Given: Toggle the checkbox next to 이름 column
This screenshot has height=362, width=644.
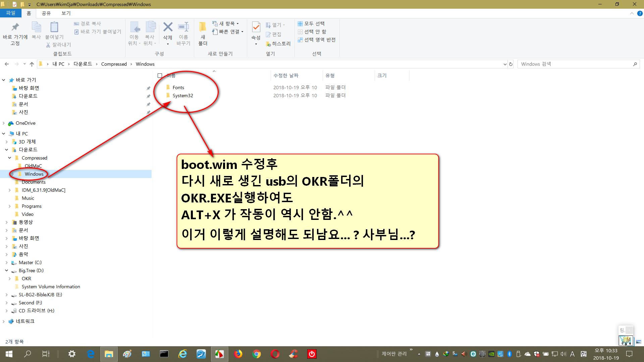Looking at the screenshot, I should [160, 75].
